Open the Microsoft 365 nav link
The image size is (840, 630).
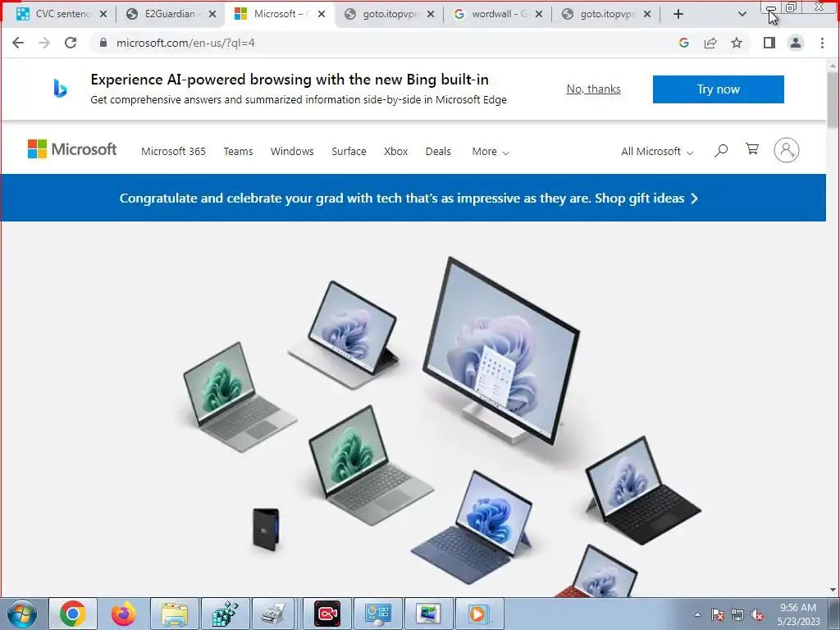pyautogui.click(x=173, y=151)
